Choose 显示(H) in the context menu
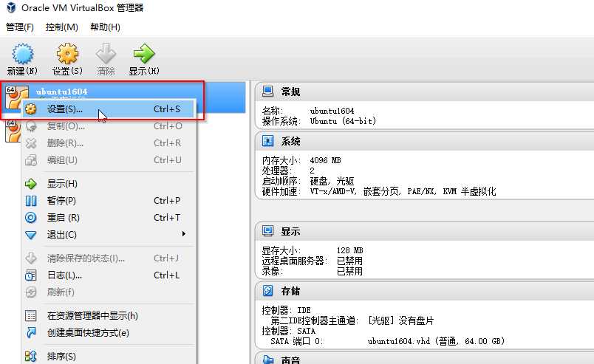The width and height of the screenshot is (594, 364). pyautogui.click(x=109, y=184)
